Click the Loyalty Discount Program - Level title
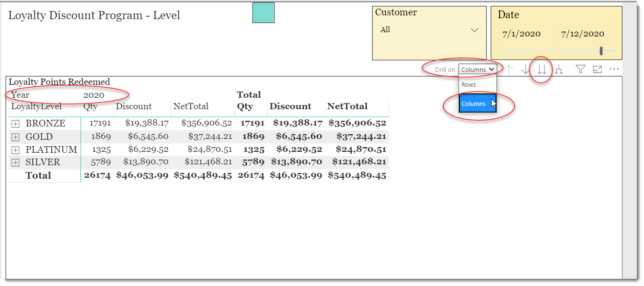Viewport: 644px width, 286px height. [94, 15]
